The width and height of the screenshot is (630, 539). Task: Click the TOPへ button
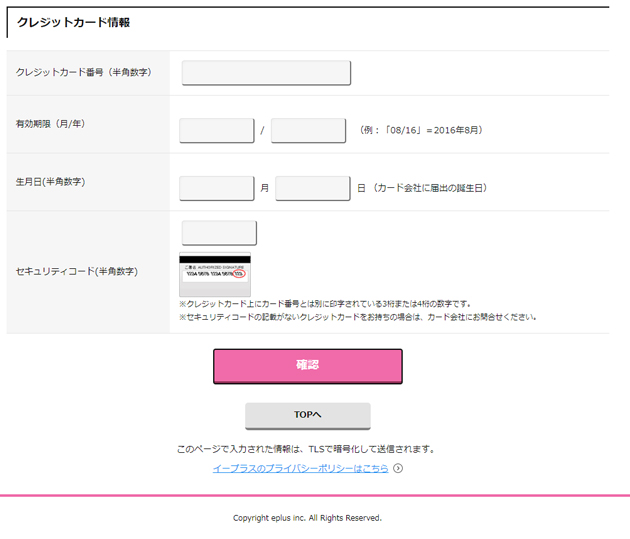coord(307,415)
